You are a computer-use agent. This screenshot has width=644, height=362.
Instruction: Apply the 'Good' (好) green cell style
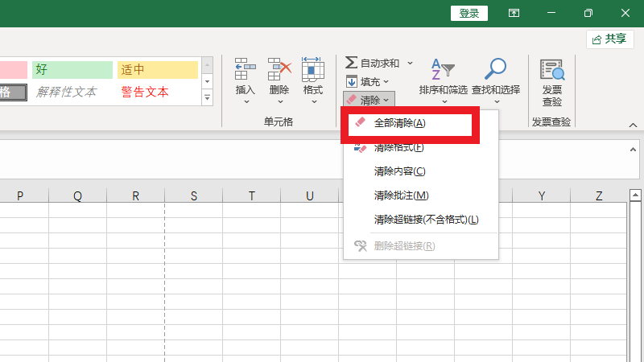(72, 70)
